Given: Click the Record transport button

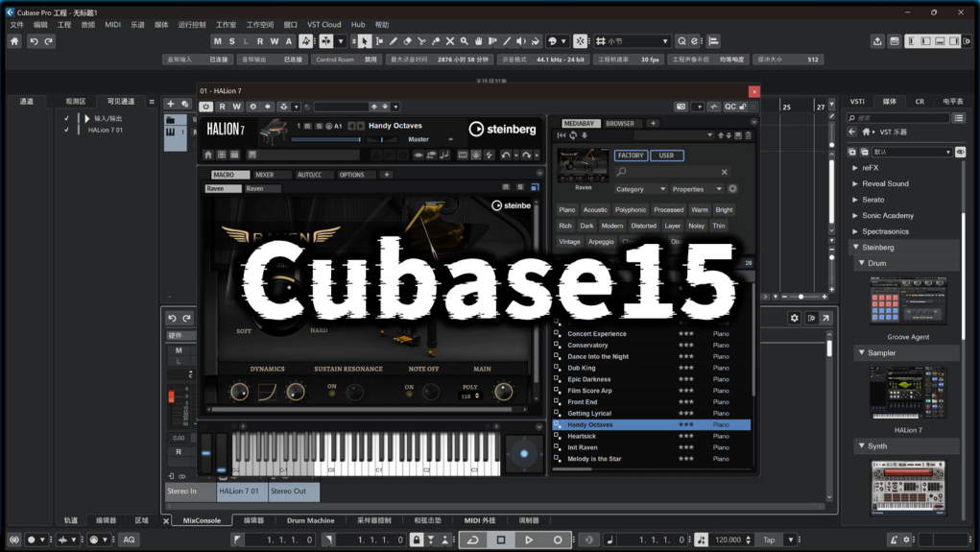Looking at the screenshot, I should click(558, 540).
